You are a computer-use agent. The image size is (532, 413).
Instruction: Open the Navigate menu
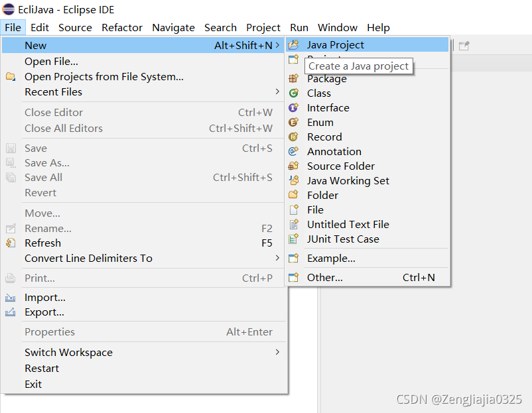(x=173, y=27)
